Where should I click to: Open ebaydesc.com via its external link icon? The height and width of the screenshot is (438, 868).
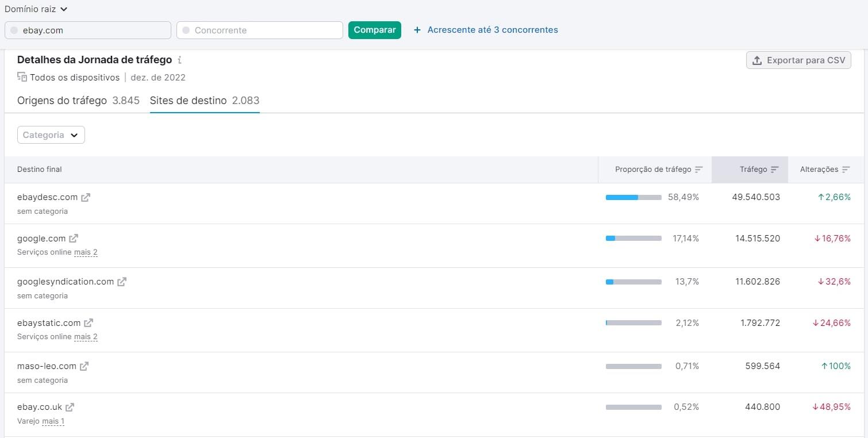86,197
